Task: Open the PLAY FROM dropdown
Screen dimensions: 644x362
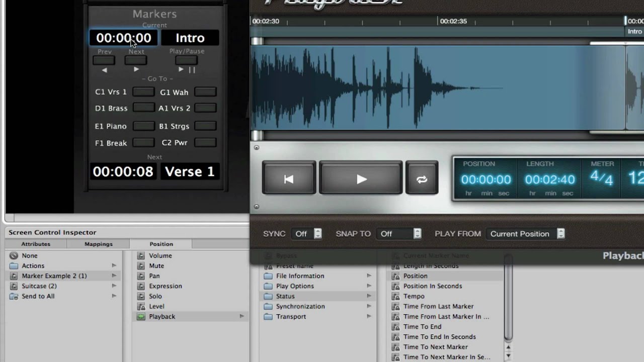Action: [x=526, y=234]
